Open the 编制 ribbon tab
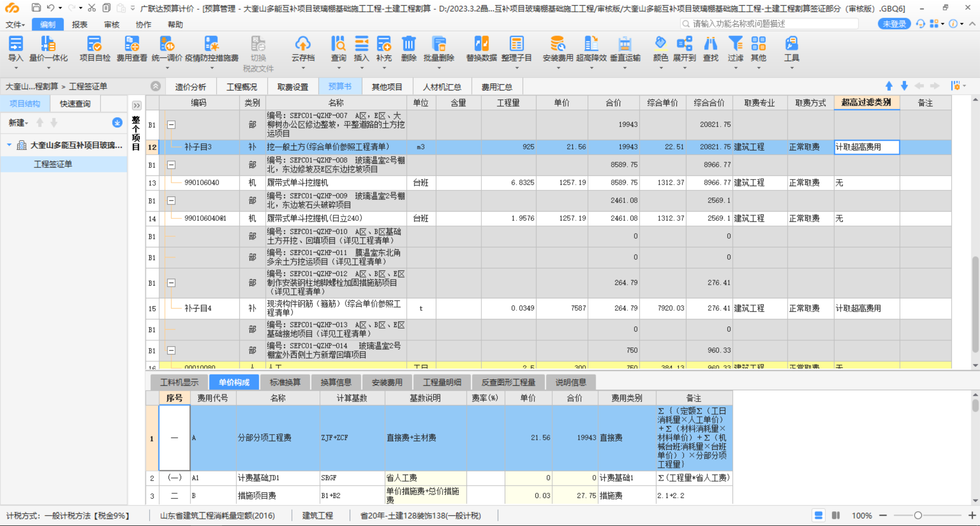The width and height of the screenshot is (980, 526). click(x=47, y=24)
